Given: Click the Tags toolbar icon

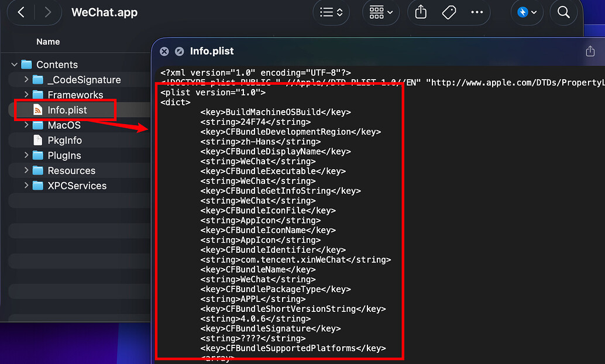Looking at the screenshot, I should (449, 12).
